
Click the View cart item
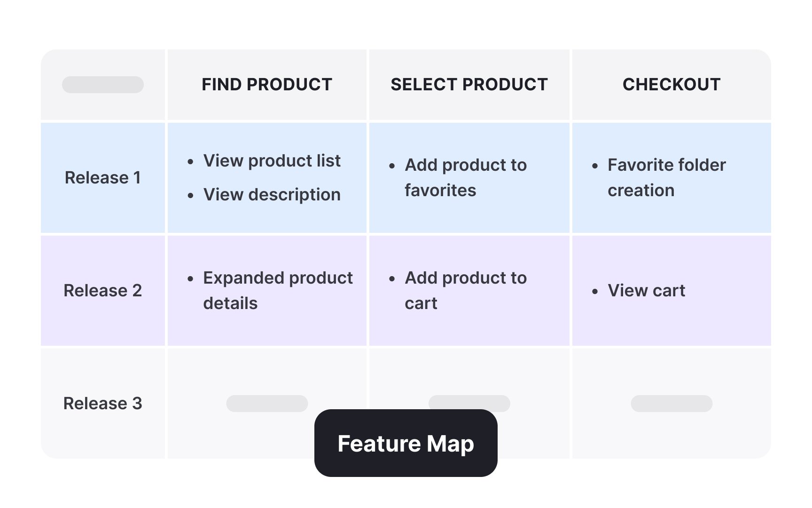click(646, 291)
